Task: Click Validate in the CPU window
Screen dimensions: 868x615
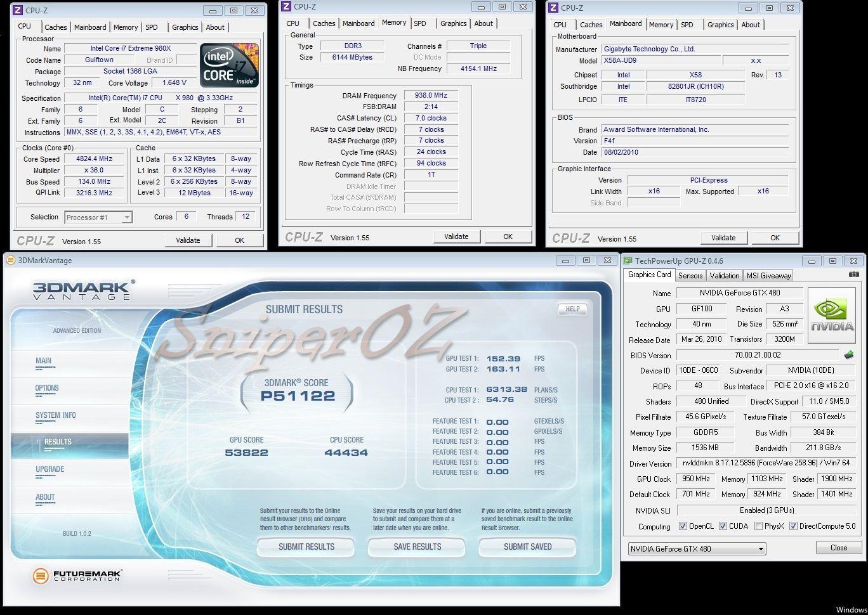Action: (x=188, y=240)
